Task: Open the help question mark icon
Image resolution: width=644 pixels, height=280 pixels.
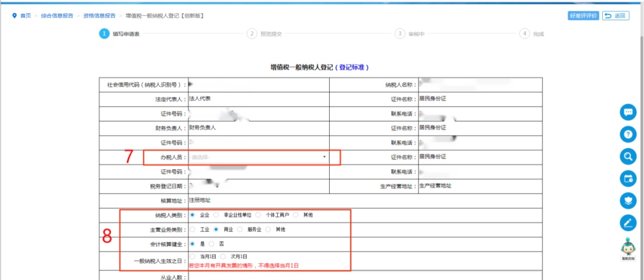Action: tap(628, 135)
